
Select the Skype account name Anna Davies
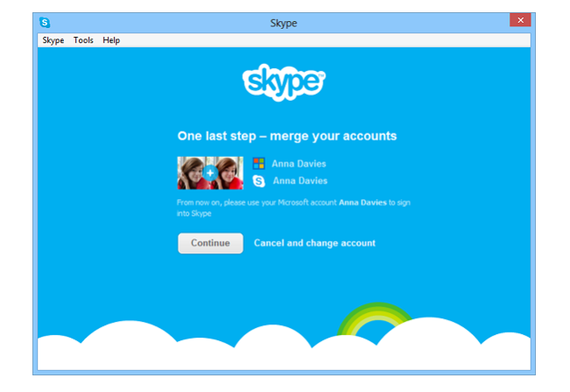(300, 181)
